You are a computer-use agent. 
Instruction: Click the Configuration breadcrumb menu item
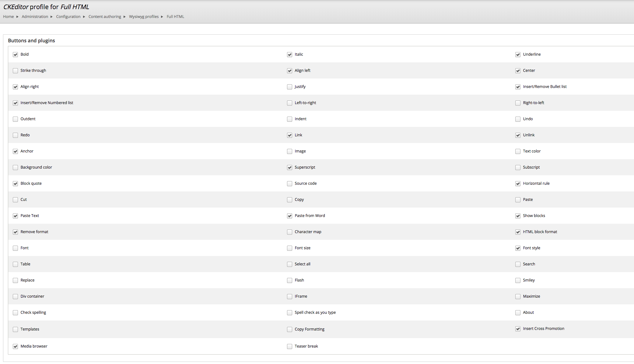click(68, 16)
